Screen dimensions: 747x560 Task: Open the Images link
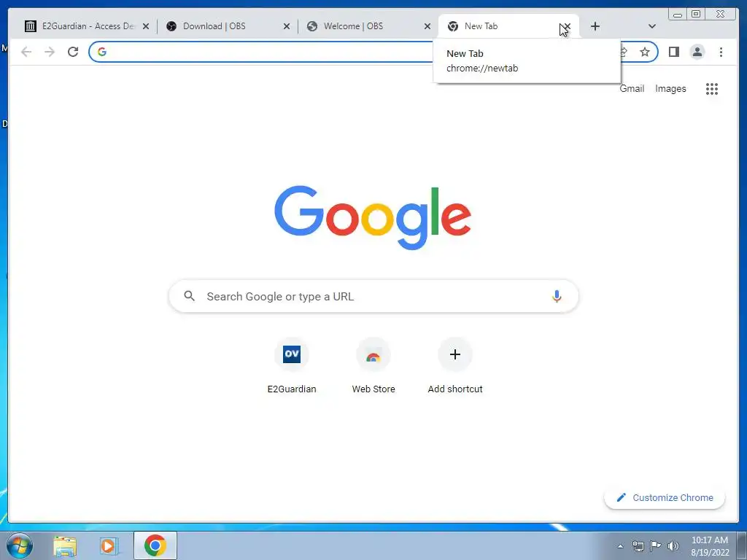point(670,88)
